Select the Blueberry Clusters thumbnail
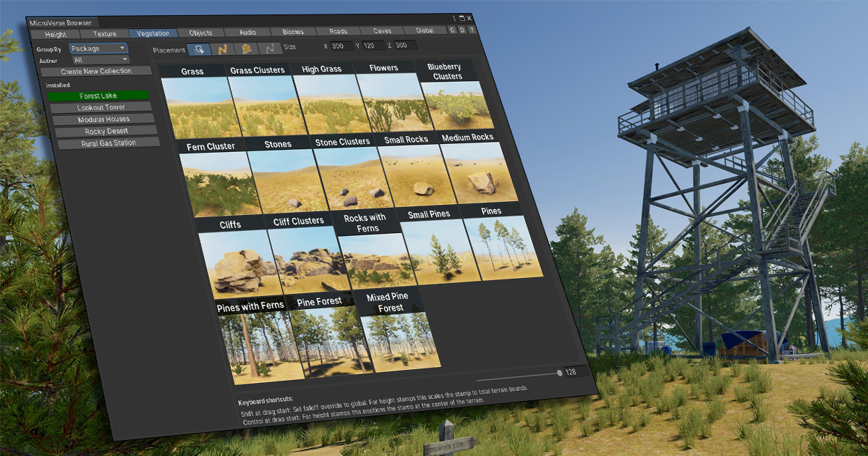 coord(454,95)
